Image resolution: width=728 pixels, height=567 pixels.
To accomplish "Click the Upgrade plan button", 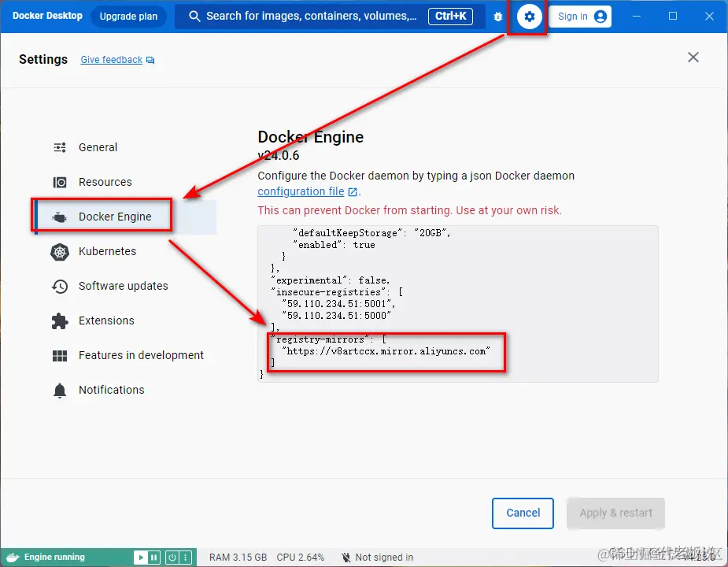I will pos(128,17).
